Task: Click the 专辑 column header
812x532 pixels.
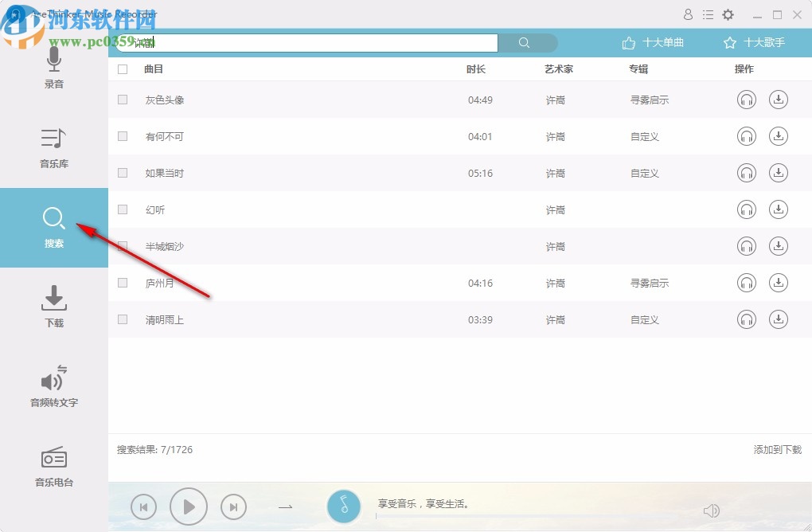Action: pos(638,68)
